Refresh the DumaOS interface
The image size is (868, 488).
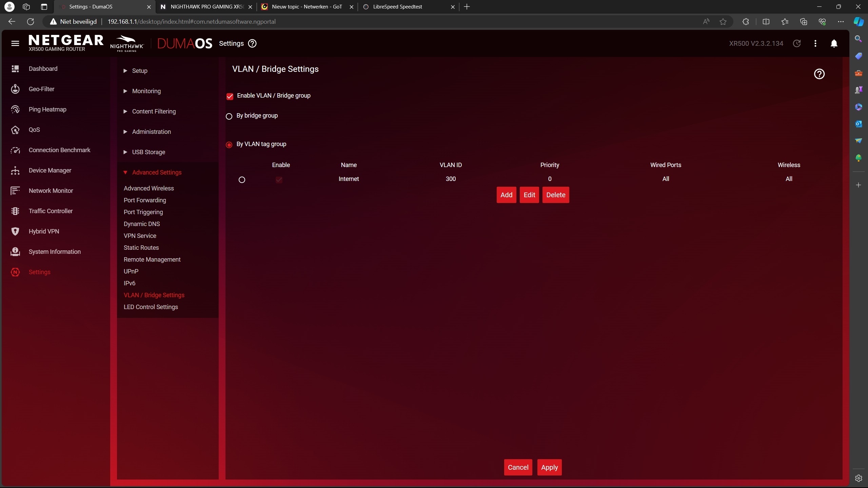click(796, 43)
